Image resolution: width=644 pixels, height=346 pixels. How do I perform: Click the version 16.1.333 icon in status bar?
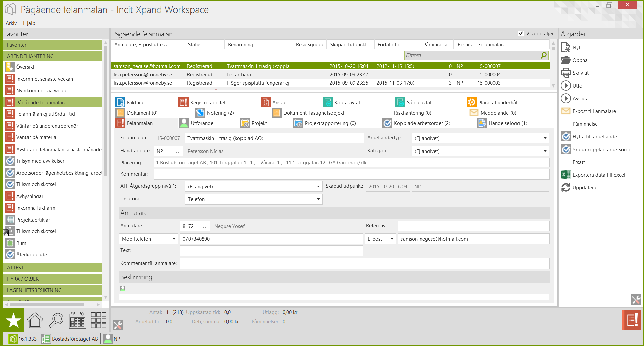tap(13, 339)
